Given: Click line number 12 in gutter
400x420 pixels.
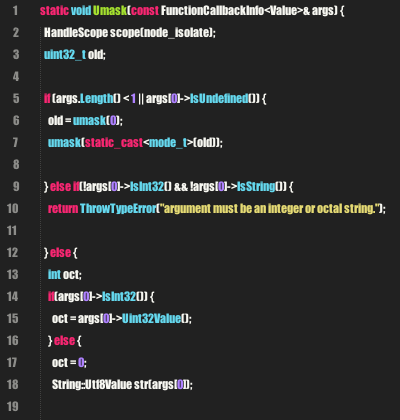Looking at the screenshot, I should (x=12, y=253).
